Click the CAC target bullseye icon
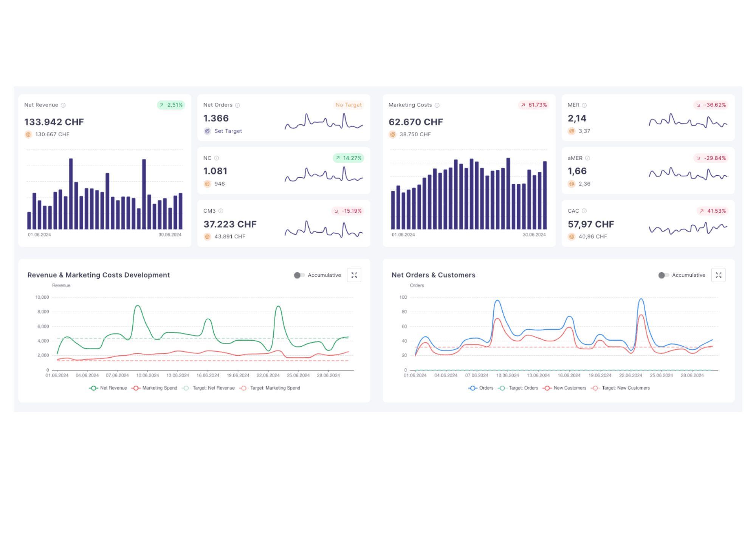Viewport: 756px width, 534px height. [x=572, y=236]
